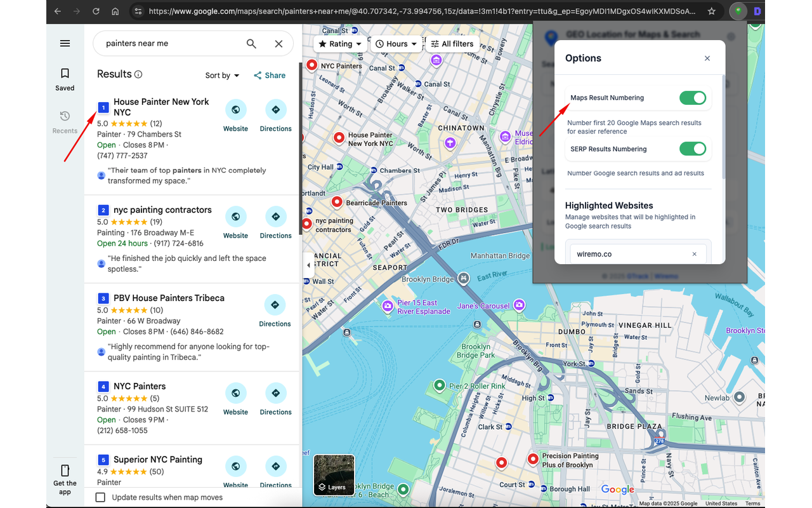Click Jane's Carousel map marker
This screenshot has width=812, height=508.
tap(520, 305)
